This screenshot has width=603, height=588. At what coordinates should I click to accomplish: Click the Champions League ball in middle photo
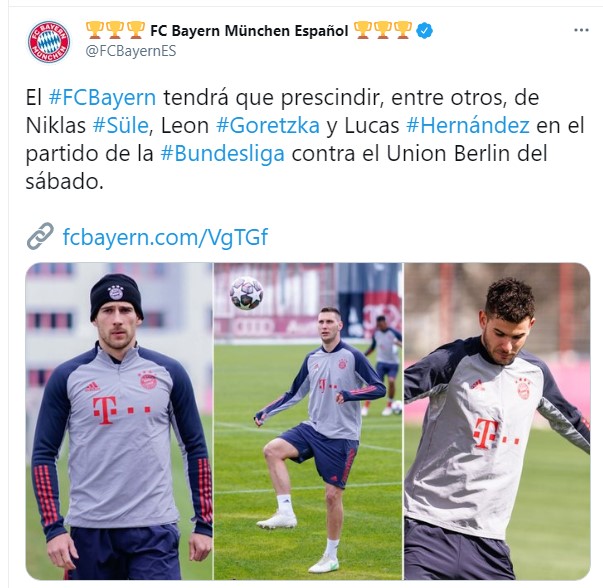coord(247,293)
